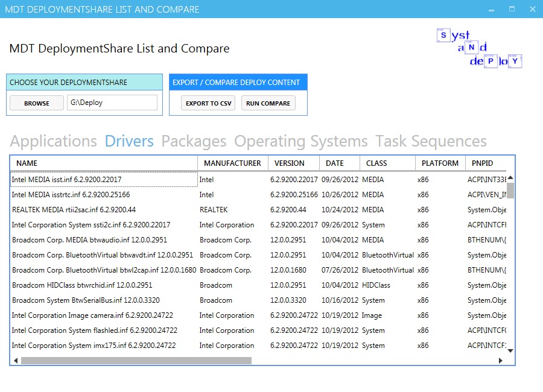Click the right arrow on horizontal scrollbar
This screenshot has width=543, height=392.
tap(500, 361)
